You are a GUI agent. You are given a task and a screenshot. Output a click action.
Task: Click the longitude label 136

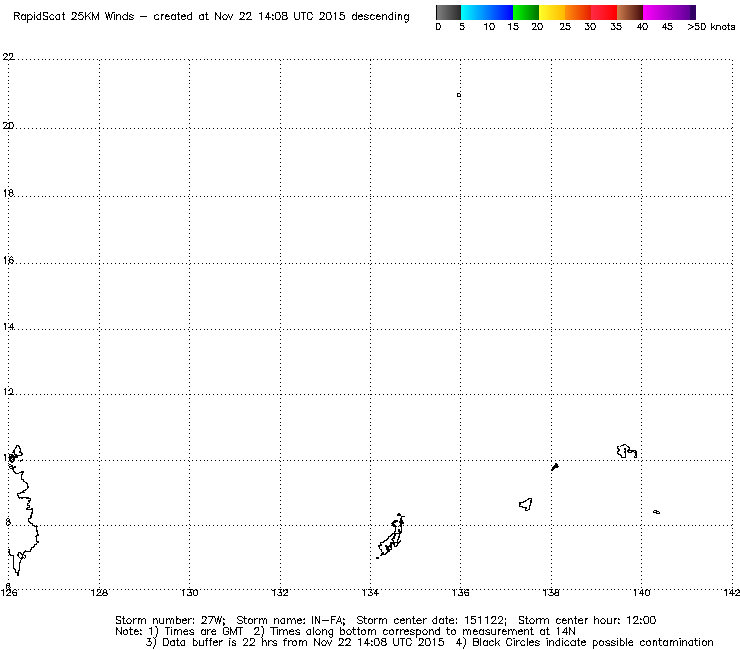[461, 592]
